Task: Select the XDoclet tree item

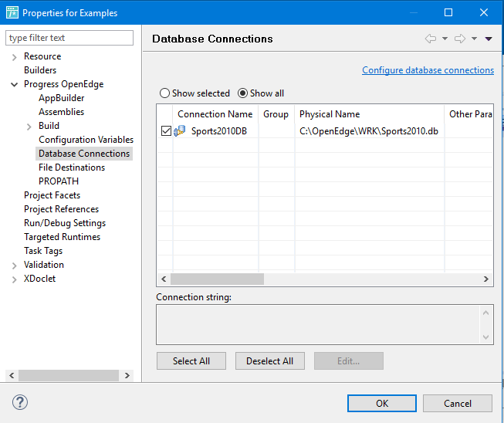Action: (x=39, y=279)
